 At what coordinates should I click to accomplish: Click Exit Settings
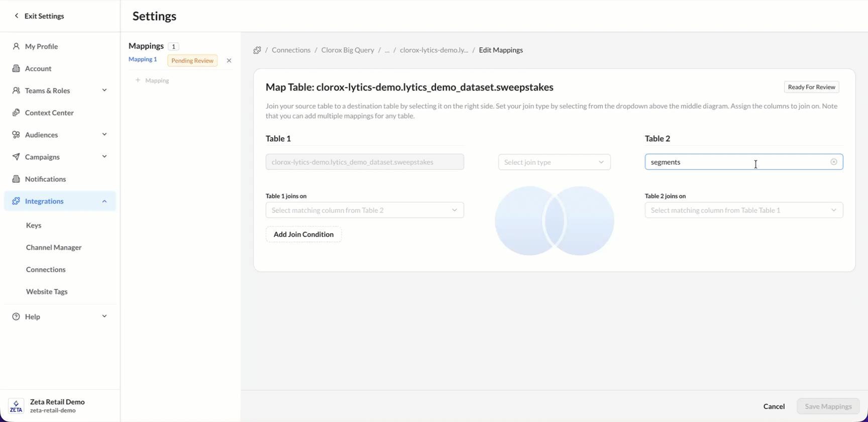click(x=44, y=16)
